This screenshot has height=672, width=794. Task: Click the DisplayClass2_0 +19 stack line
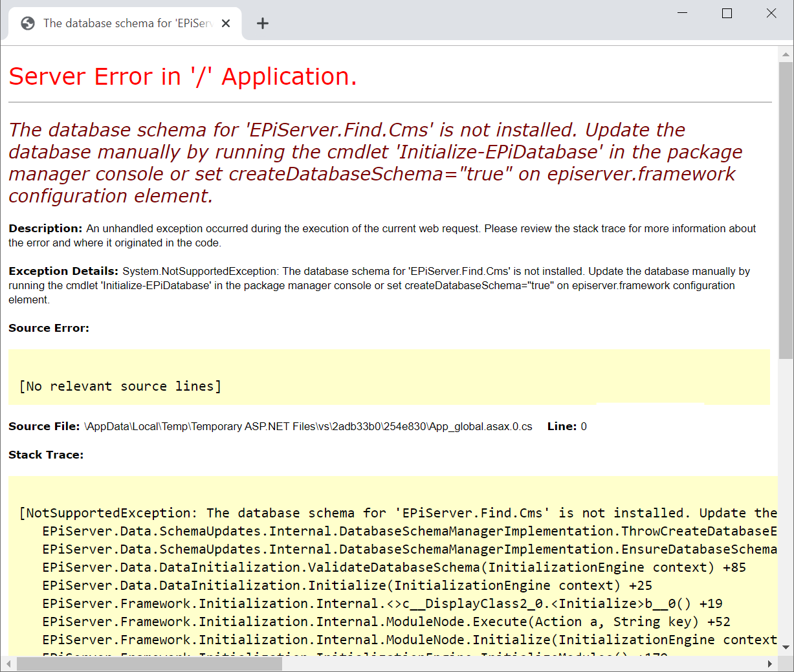coord(382,603)
